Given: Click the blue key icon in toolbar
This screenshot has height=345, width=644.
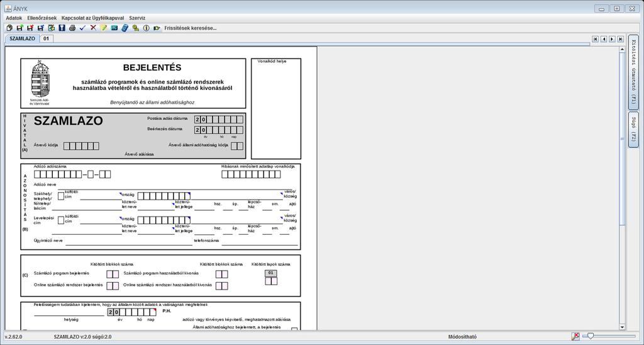Looking at the screenshot, I should 62,28.
